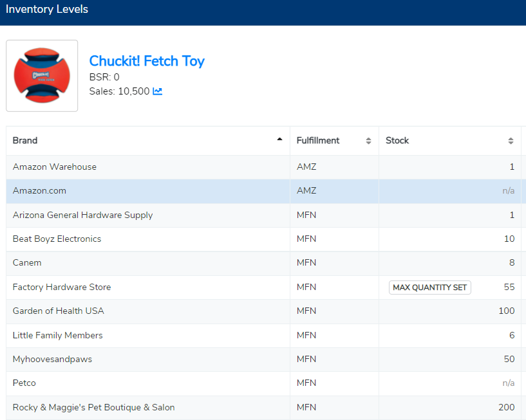This screenshot has width=526, height=420.
Task: Sort by Stock column arrows
Action: pyautogui.click(x=511, y=141)
